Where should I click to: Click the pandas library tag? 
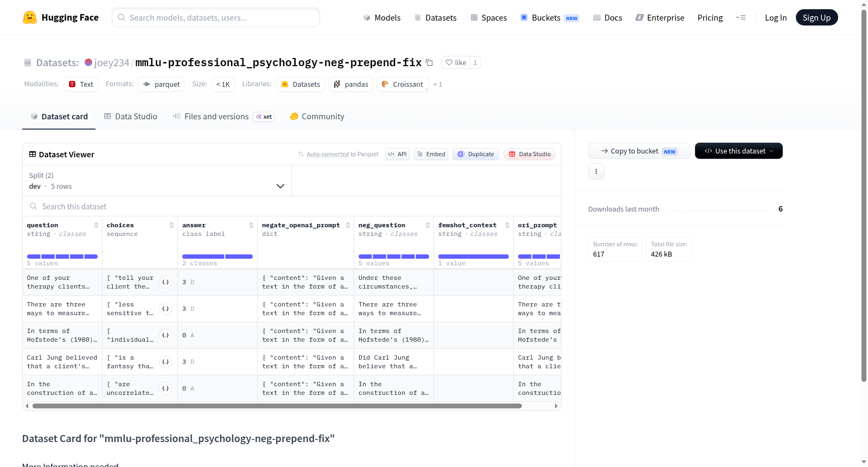point(350,84)
